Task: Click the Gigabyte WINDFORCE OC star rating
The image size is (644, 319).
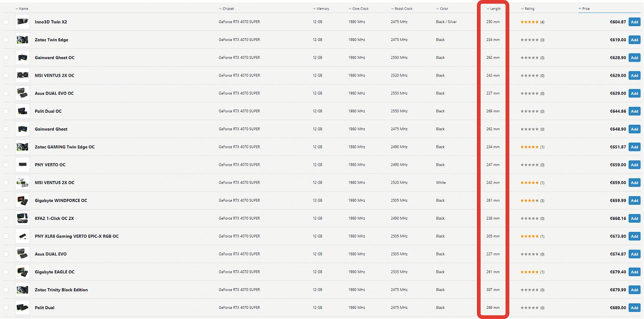Action: [x=530, y=200]
